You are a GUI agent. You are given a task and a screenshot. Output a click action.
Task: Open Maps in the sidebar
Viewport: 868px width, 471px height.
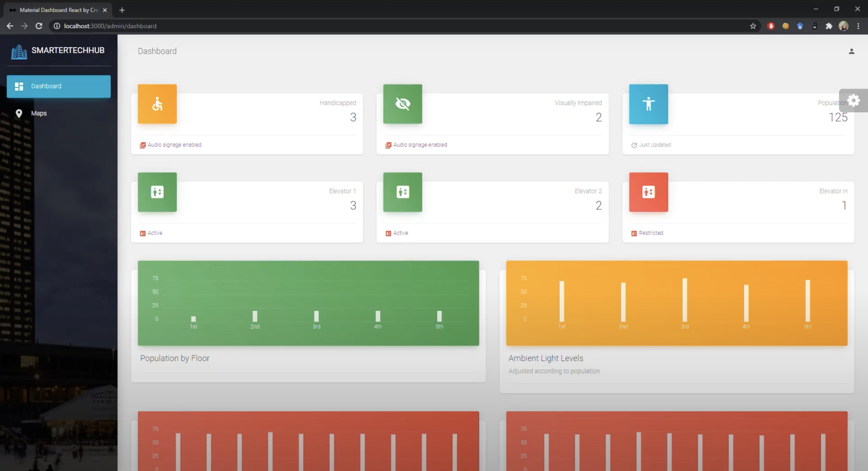[39, 113]
